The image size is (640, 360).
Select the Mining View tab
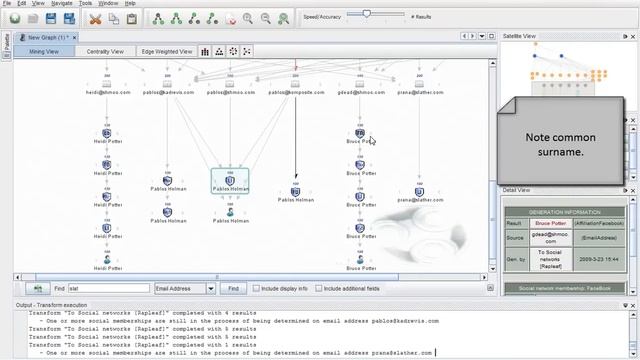pyautogui.click(x=44, y=51)
